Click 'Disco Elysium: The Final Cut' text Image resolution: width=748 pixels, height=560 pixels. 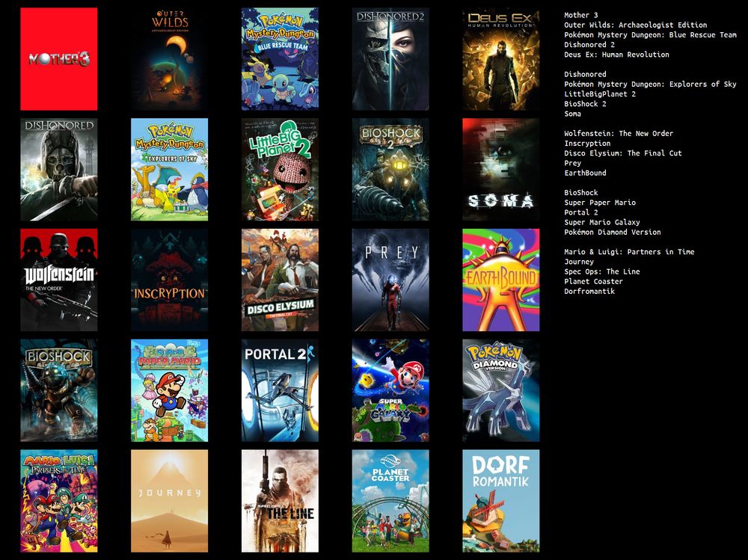click(622, 153)
